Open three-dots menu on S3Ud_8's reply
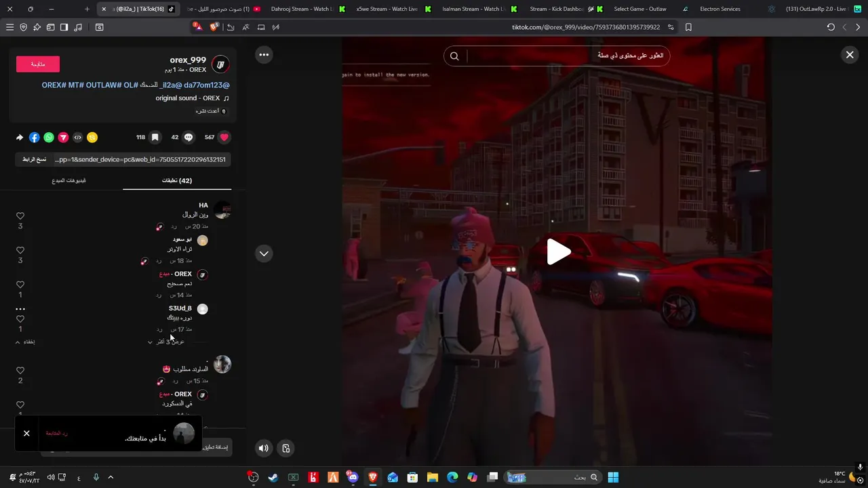The width and height of the screenshot is (868, 488). (20, 309)
